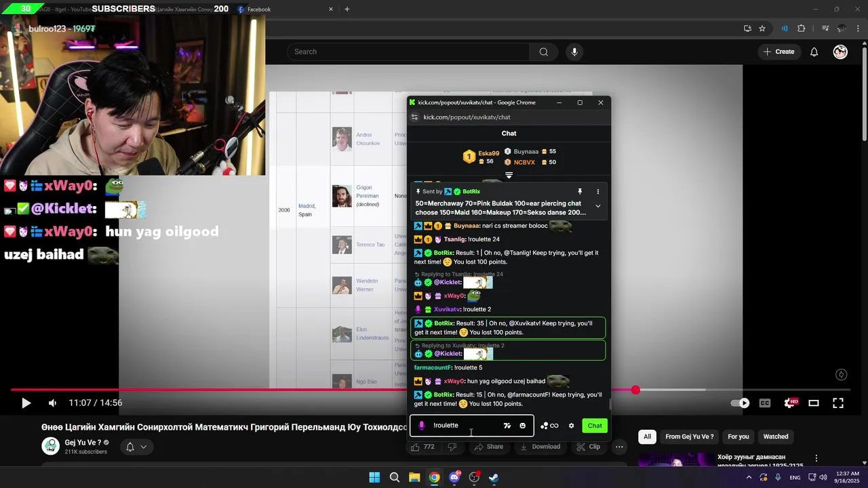Switch video to theater mode
Image resolution: width=868 pixels, height=488 pixels.
click(x=814, y=403)
